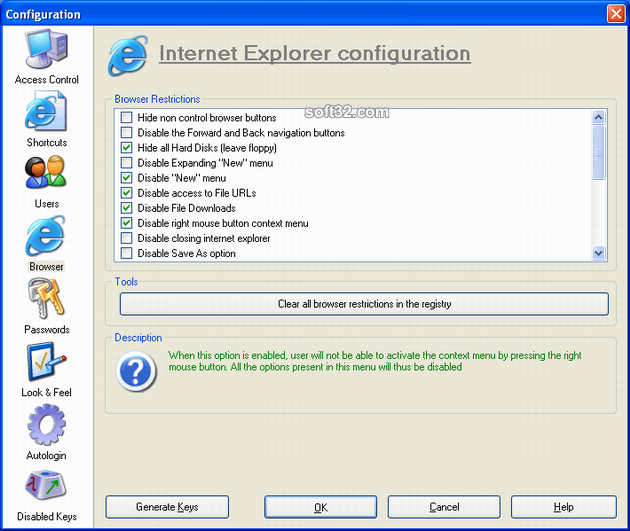This screenshot has width=630, height=531.
Task: Uncheck Disable access to File URLs
Action: click(127, 193)
